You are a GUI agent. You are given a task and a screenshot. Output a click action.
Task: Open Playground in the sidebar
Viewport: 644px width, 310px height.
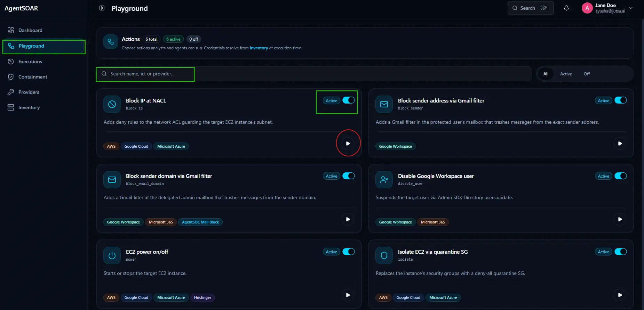tap(44, 46)
